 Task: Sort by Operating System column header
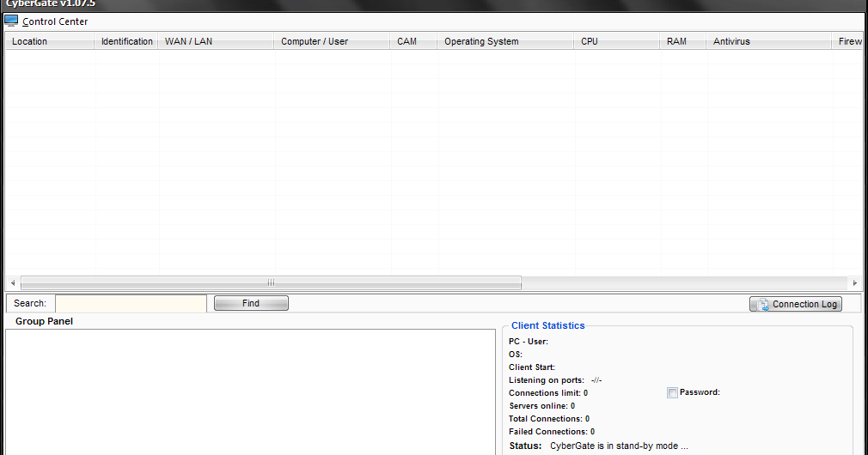pos(505,41)
